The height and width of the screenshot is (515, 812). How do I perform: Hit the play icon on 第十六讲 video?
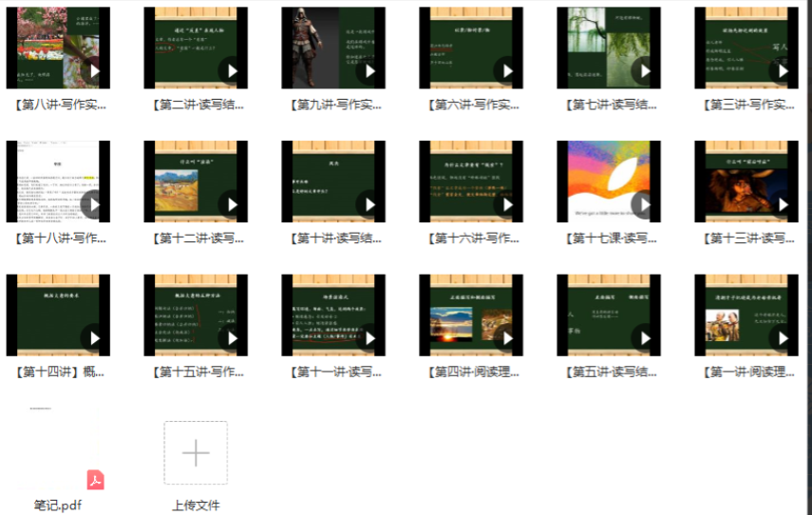tap(506, 204)
